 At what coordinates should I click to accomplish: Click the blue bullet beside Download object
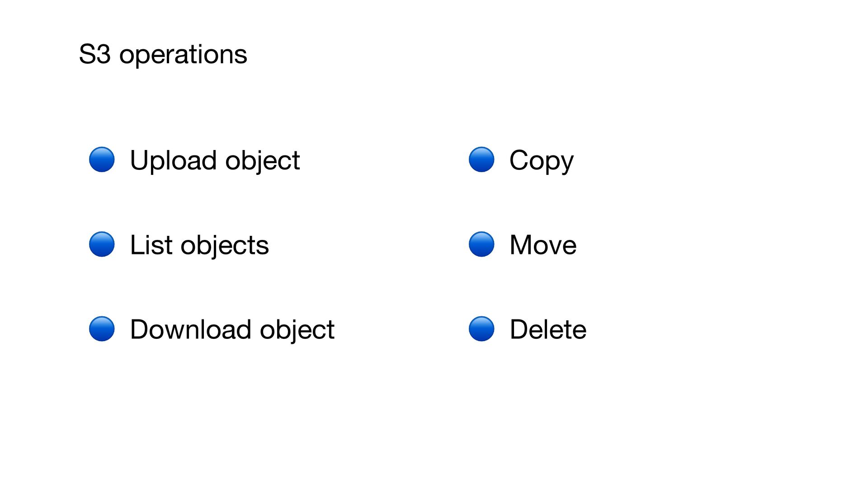coord(102,328)
